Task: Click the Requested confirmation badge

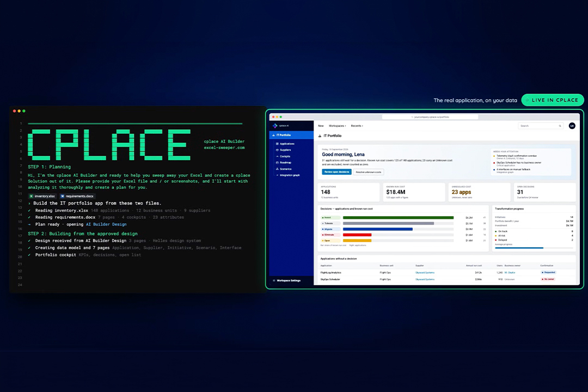Action: coord(549,273)
